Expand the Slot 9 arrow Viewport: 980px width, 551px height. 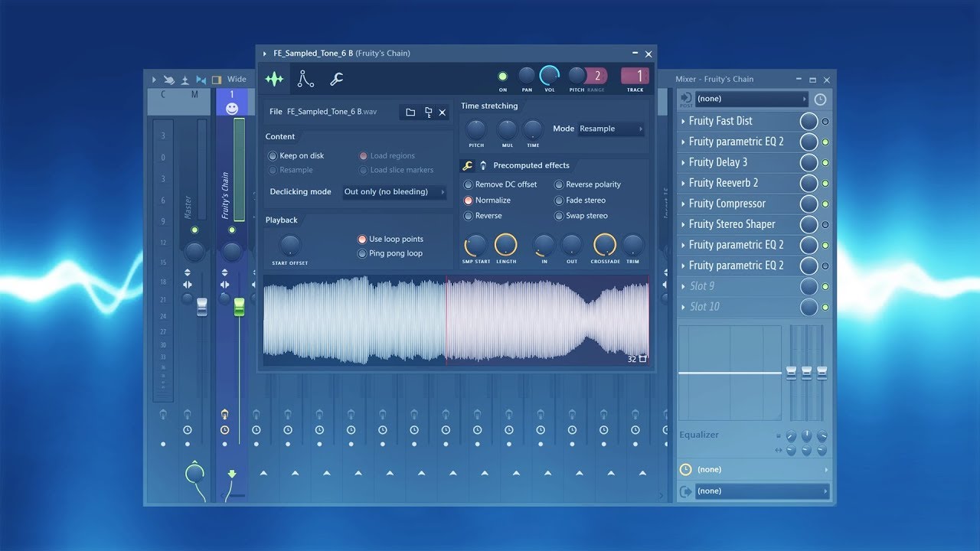click(x=683, y=286)
